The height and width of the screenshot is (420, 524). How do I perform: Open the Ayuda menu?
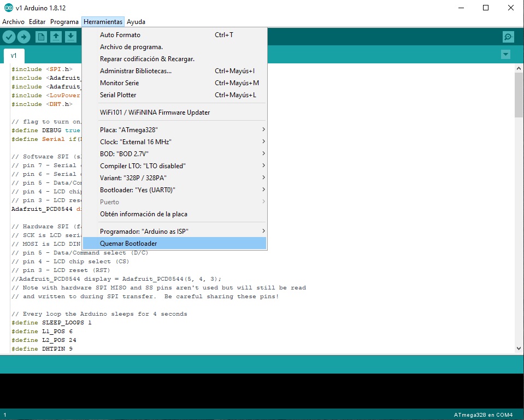tap(136, 22)
